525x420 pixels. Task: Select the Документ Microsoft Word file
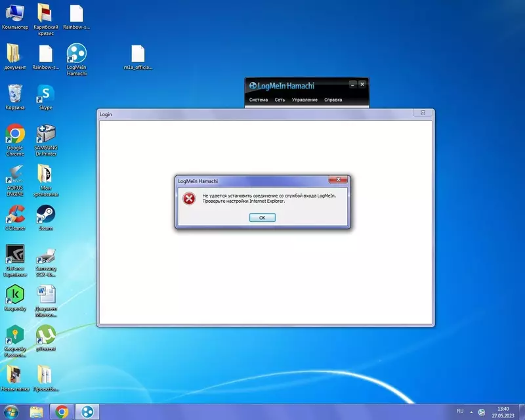click(46, 301)
